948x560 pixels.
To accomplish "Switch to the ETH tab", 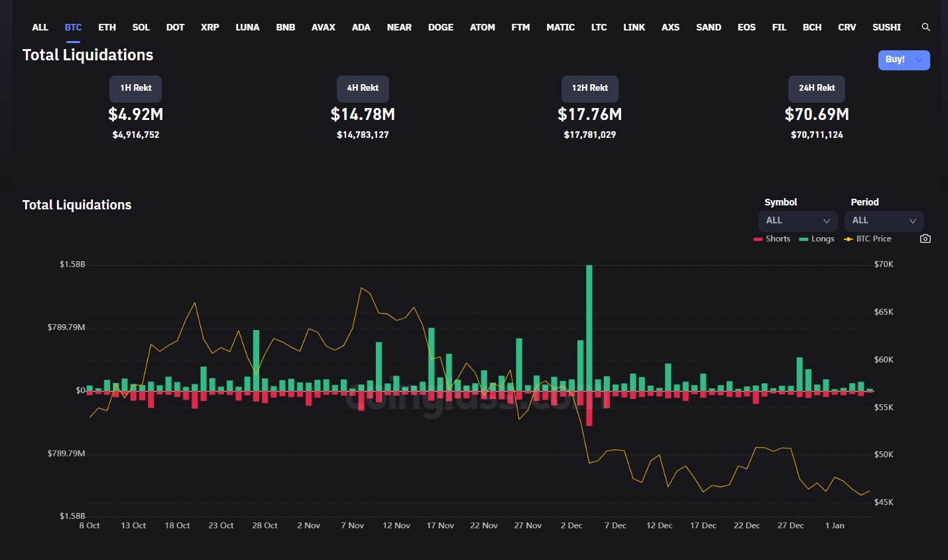I will [107, 27].
